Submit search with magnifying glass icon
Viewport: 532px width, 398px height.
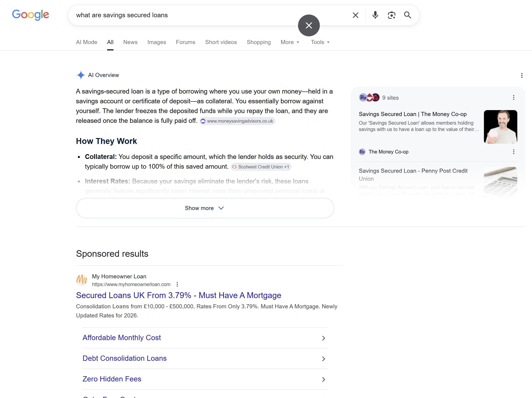click(x=408, y=15)
